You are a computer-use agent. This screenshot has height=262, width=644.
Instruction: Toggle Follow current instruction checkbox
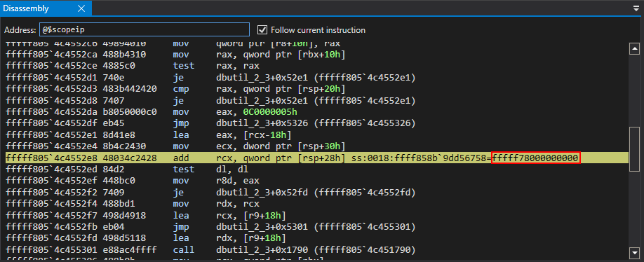pos(262,30)
